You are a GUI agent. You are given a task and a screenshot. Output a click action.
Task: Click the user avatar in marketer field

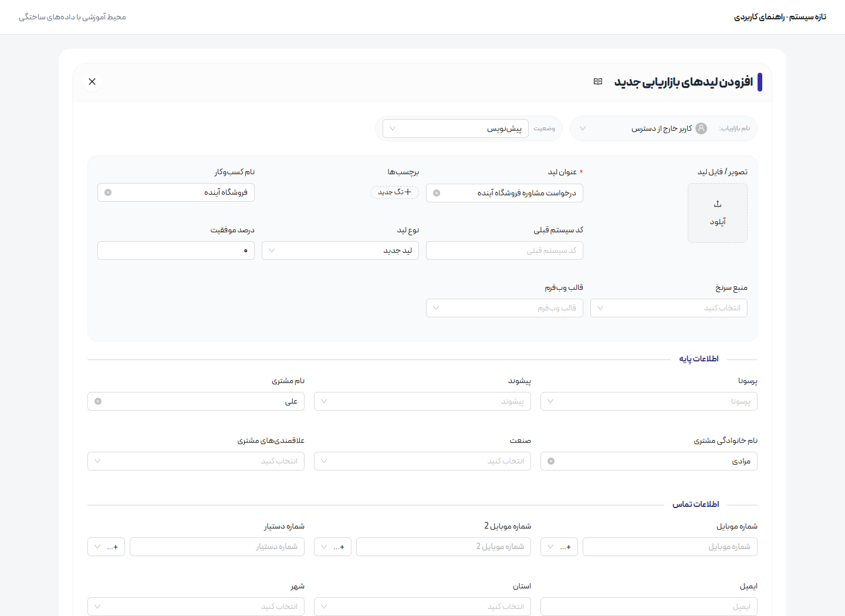[701, 128]
